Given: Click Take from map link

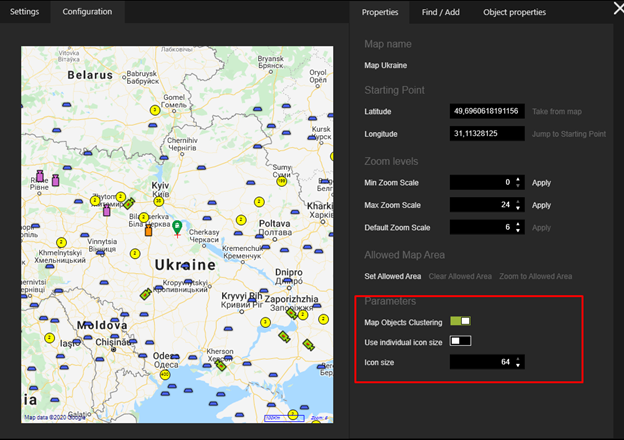Looking at the screenshot, I should coord(557,112).
